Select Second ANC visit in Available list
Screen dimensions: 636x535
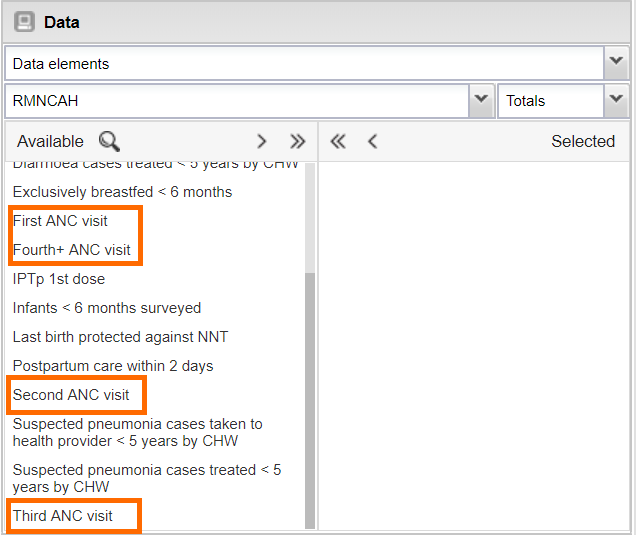click(71, 395)
